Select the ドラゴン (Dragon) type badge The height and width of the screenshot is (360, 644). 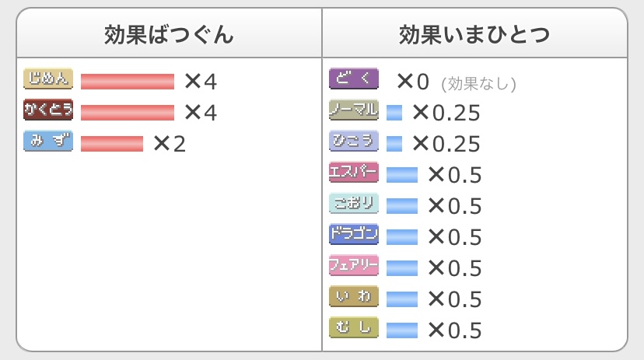click(x=354, y=235)
